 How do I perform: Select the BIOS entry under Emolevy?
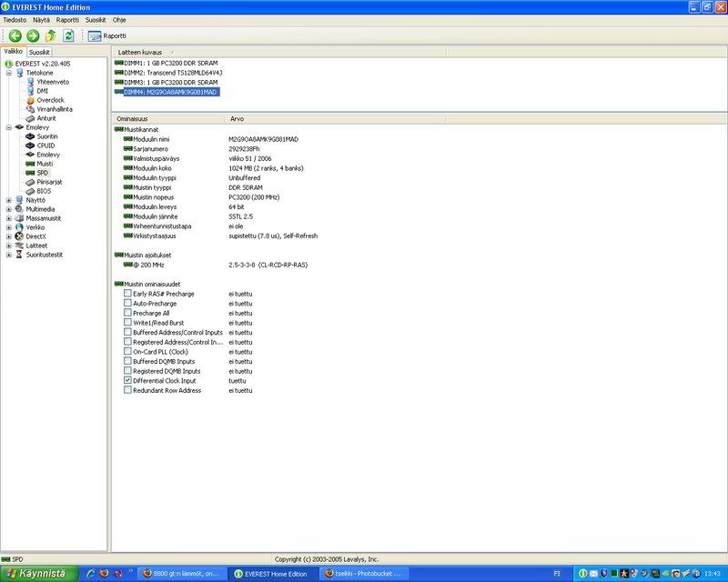click(44, 191)
